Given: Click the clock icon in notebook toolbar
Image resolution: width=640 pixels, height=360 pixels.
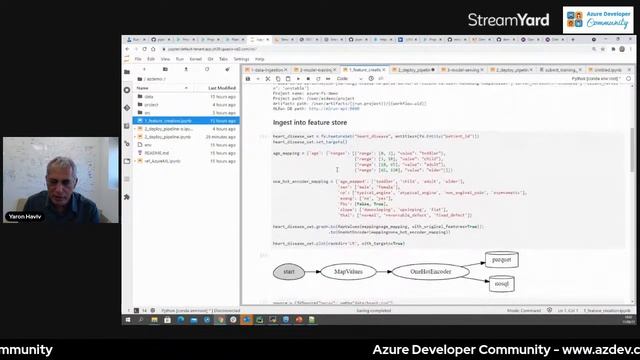Looking at the screenshot, I should tap(371, 78).
